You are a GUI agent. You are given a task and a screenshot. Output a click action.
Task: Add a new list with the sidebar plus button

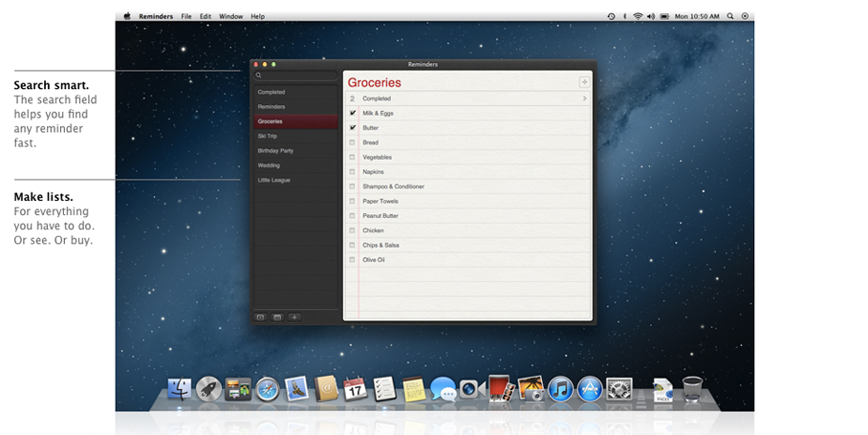coord(294,317)
